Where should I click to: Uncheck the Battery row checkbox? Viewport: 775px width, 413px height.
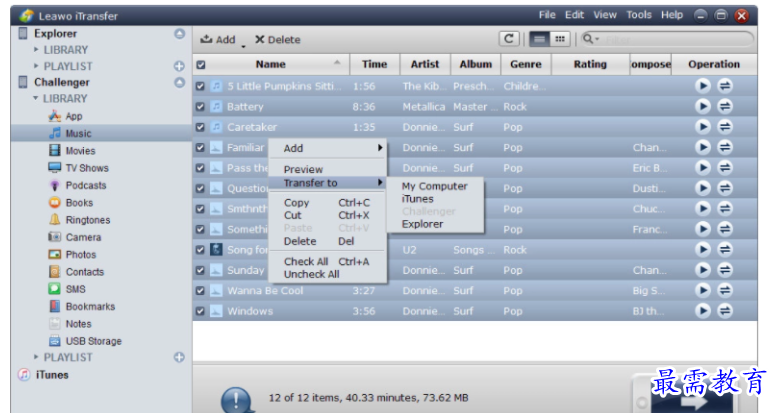click(x=200, y=107)
